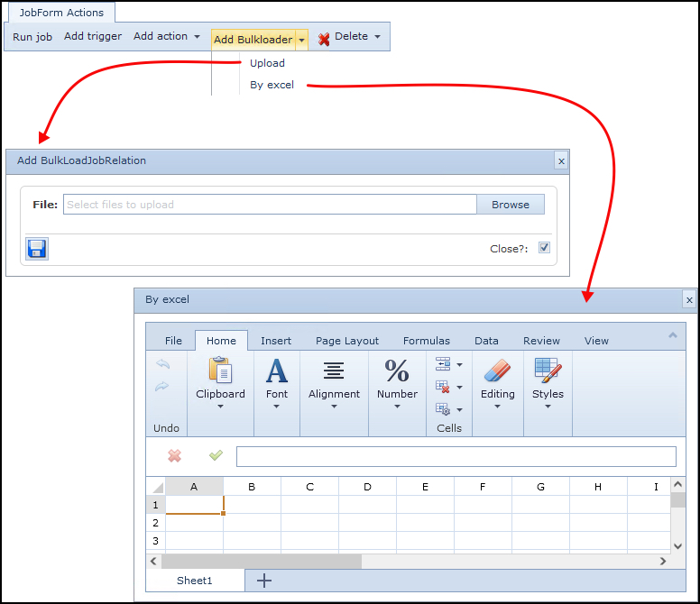Click the spreadsheet scroll up arrow

pos(677,484)
